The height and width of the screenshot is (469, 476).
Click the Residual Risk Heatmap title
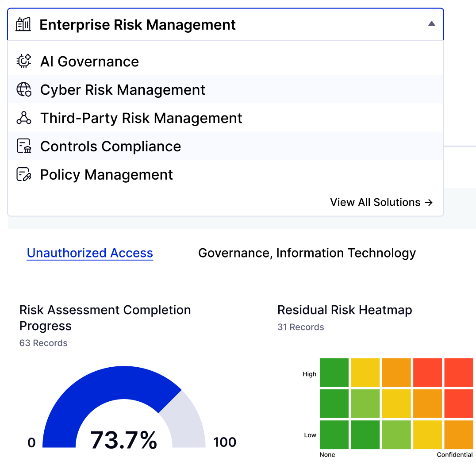pyautogui.click(x=345, y=310)
